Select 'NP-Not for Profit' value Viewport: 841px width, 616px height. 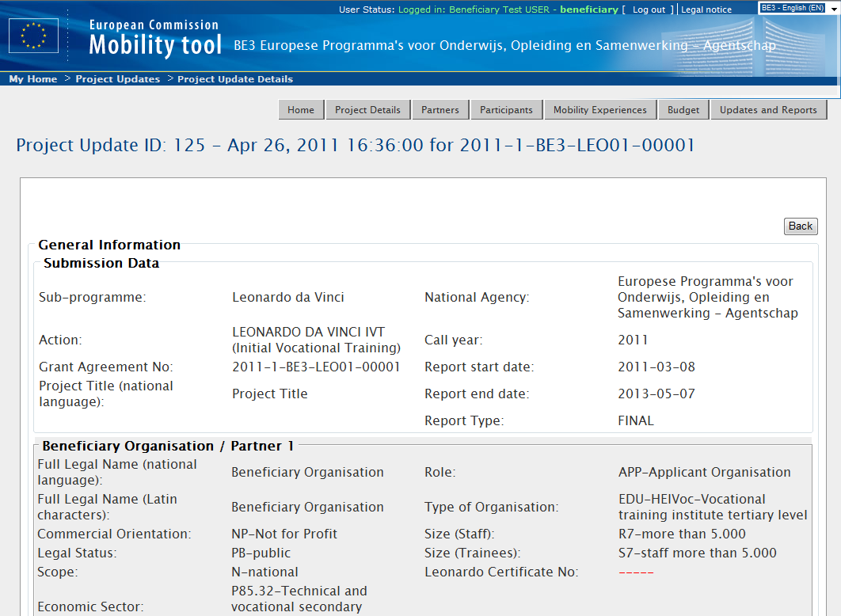coord(284,534)
